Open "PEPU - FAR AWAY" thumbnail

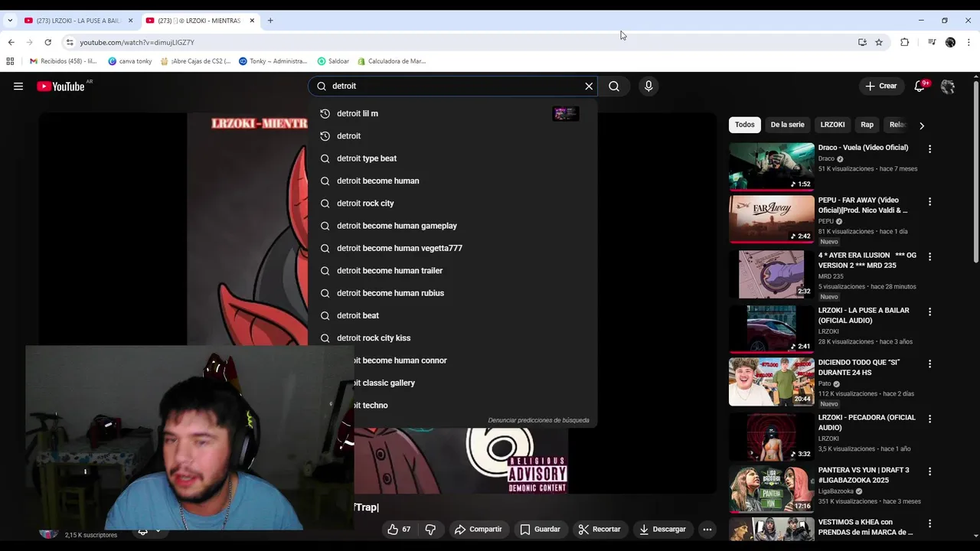click(772, 219)
